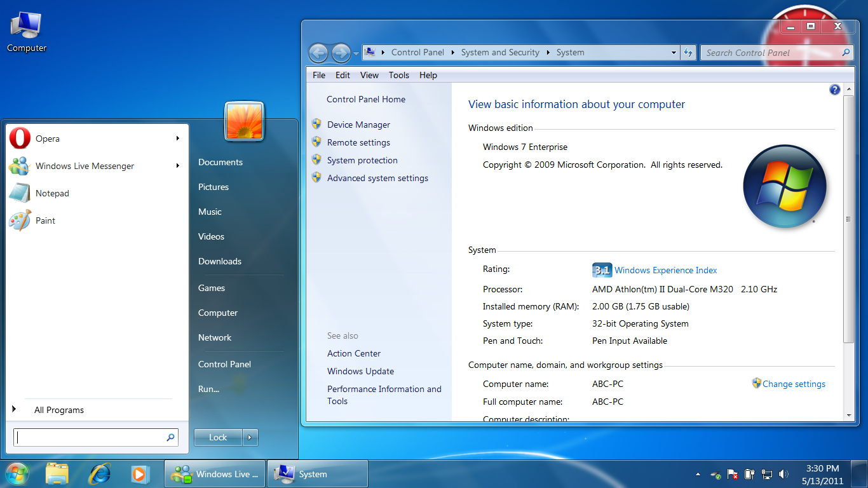Launch Internet Explorer from taskbar

coord(99,473)
